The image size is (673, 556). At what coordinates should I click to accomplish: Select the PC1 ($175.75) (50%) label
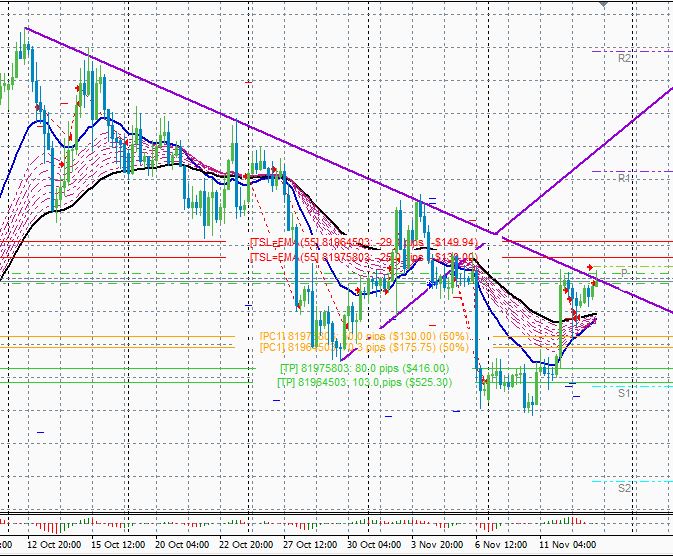click(364, 347)
